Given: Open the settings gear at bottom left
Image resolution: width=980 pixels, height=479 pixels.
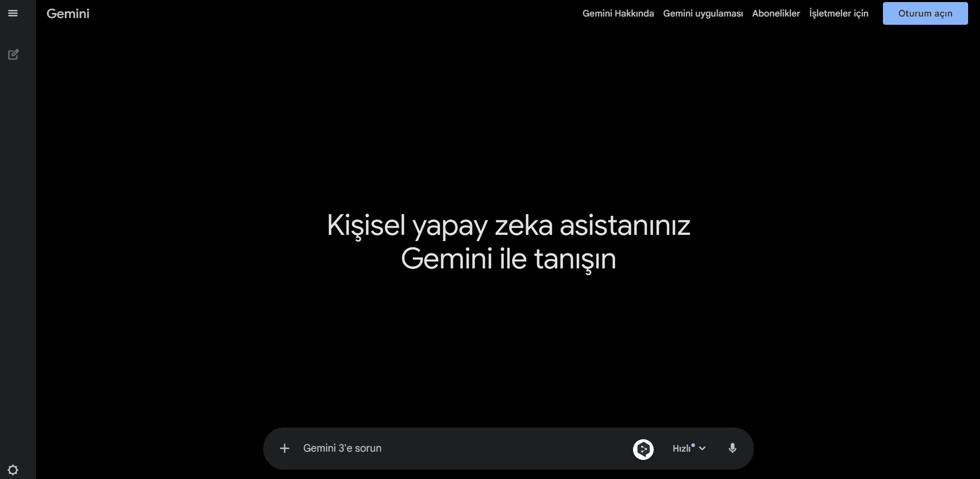Looking at the screenshot, I should (x=13, y=470).
